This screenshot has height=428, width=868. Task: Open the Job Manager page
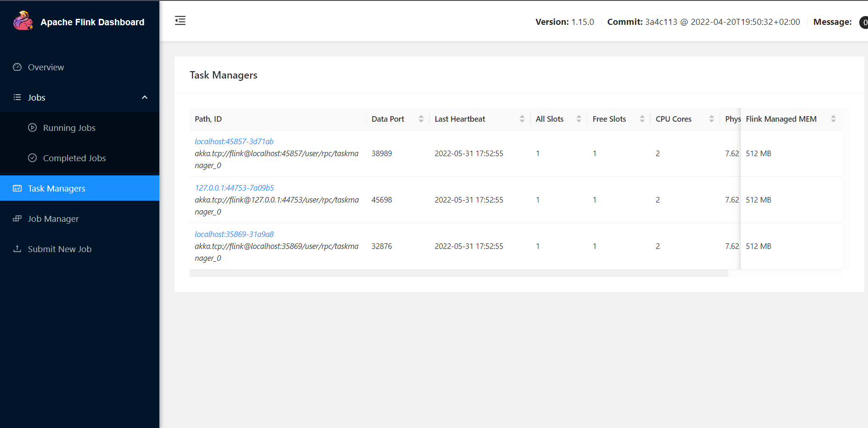pyautogui.click(x=79, y=219)
